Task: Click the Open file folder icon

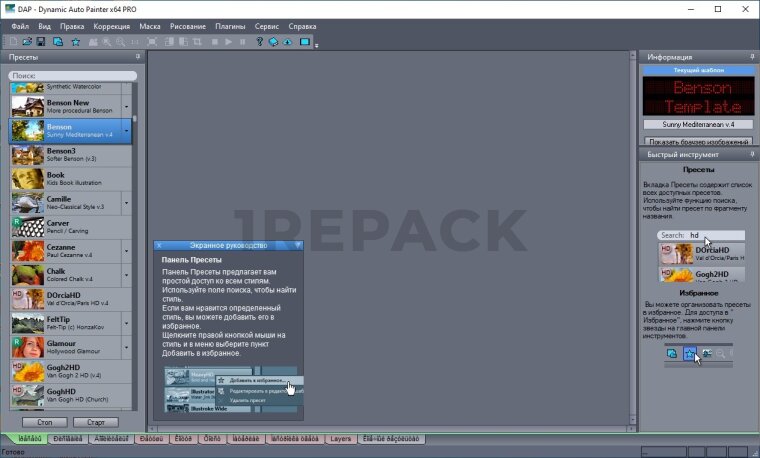Action: pos(27,42)
